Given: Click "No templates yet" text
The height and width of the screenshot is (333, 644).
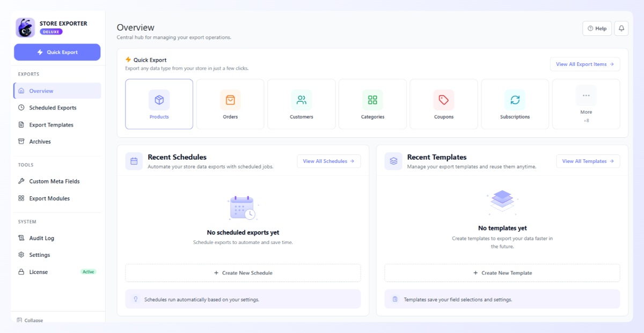Looking at the screenshot, I should click(x=502, y=228).
